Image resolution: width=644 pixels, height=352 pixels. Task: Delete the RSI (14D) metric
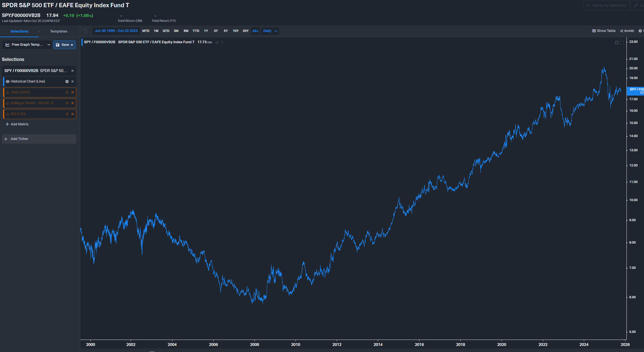point(73,114)
